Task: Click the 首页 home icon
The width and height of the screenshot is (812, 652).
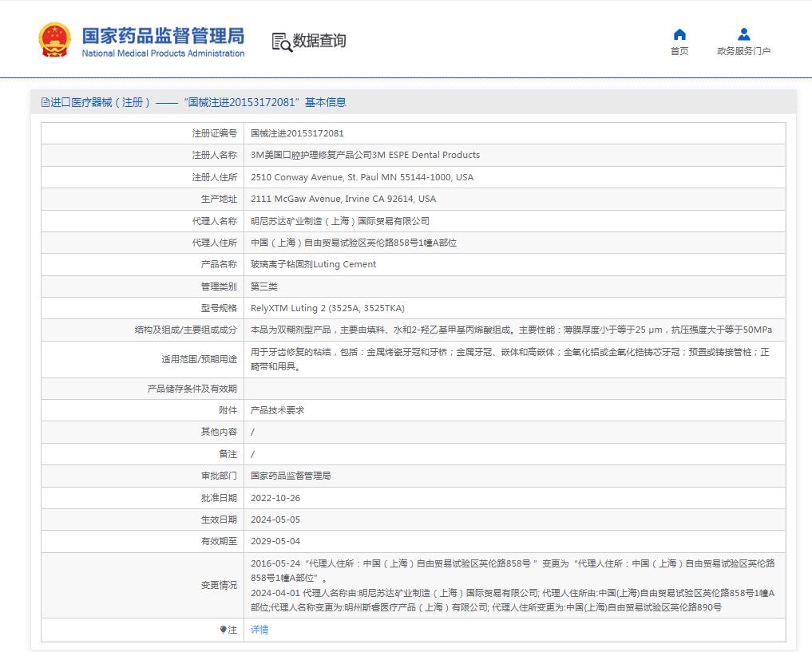Action: click(x=679, y=34)
